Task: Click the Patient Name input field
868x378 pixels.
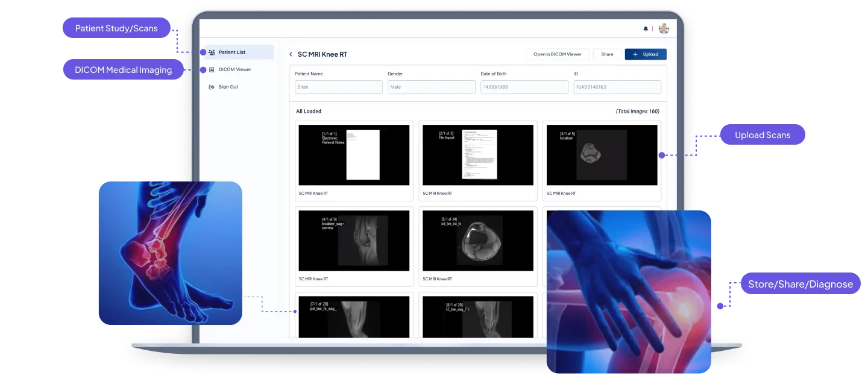Action: click(x=338, y=87)
